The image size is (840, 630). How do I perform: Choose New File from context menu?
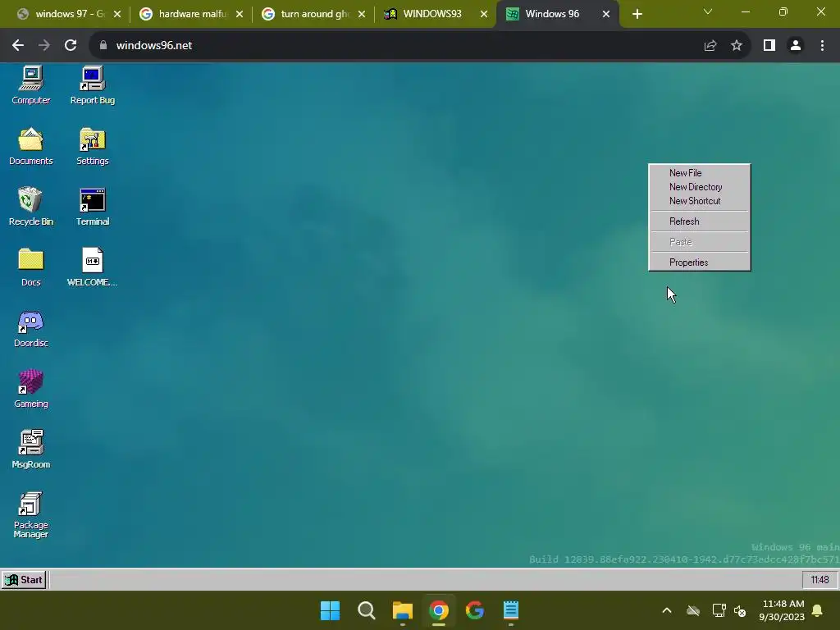tap(699, 172)
